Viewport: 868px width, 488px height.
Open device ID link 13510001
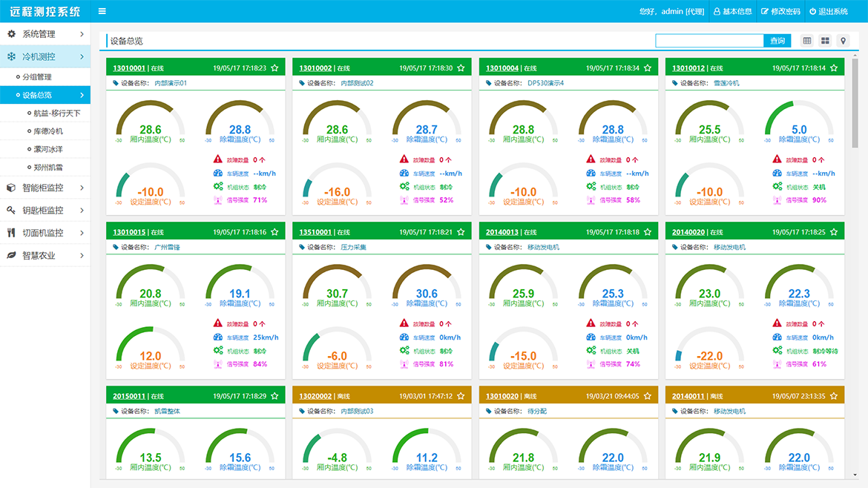coord(315,232)
